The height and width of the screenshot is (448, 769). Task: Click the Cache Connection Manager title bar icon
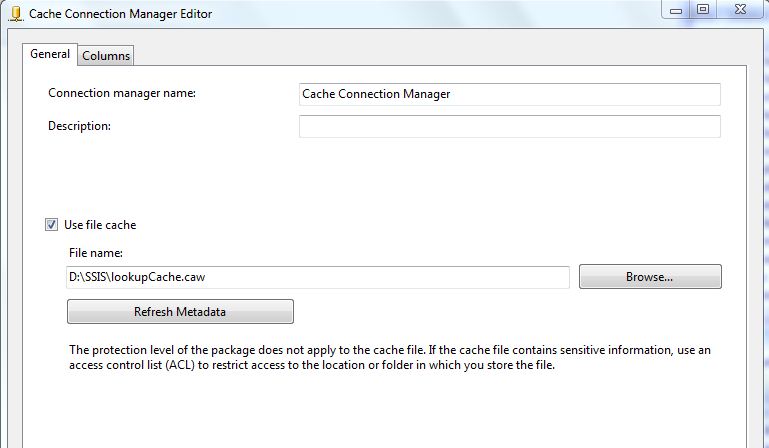coord(15,11)
